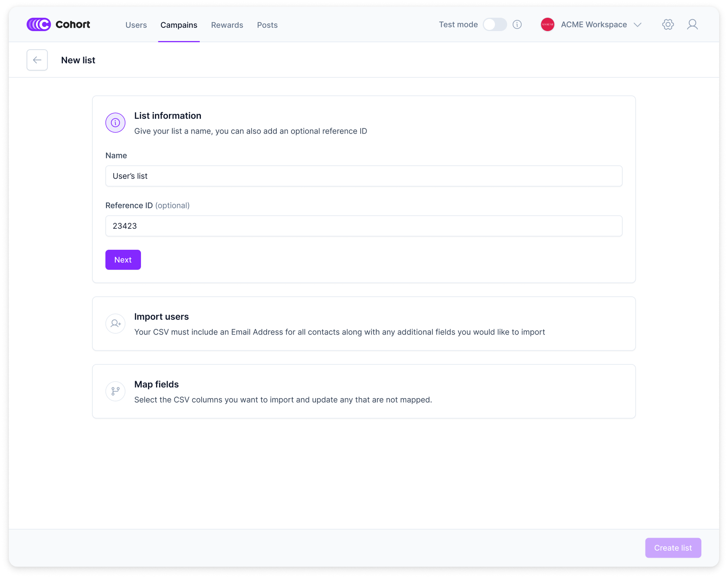Expand the Map fields section

pos(364,391)
